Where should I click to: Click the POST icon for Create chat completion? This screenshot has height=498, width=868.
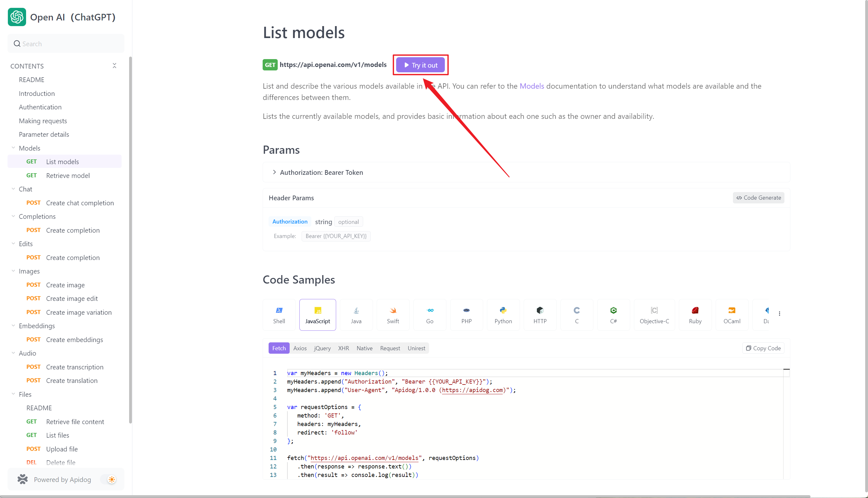pos(33,203)
